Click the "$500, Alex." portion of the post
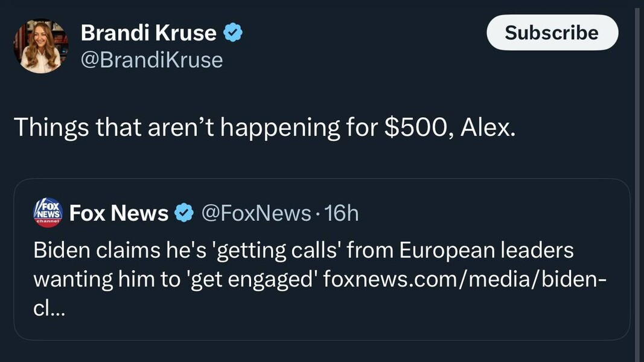This screenshot has width=644, height=362. 450,128
